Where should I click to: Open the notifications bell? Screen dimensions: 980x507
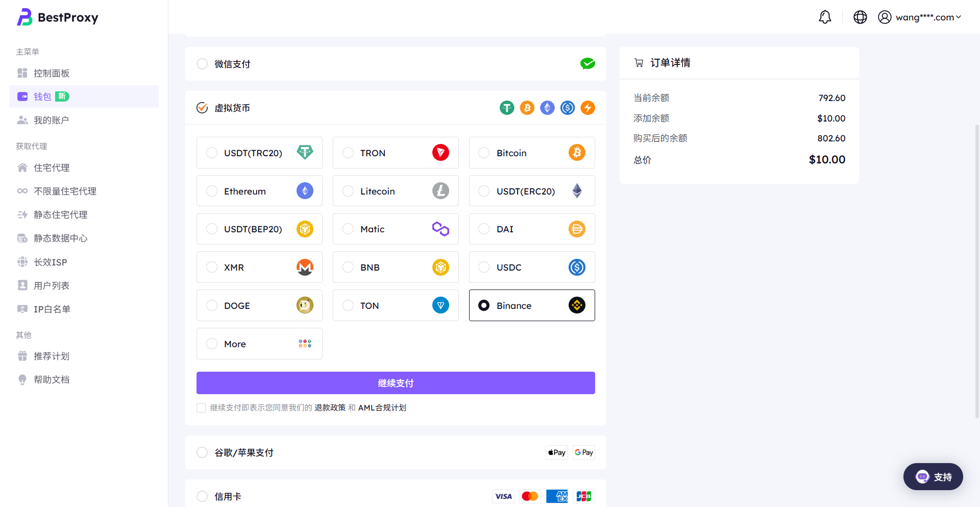(825, 17)
